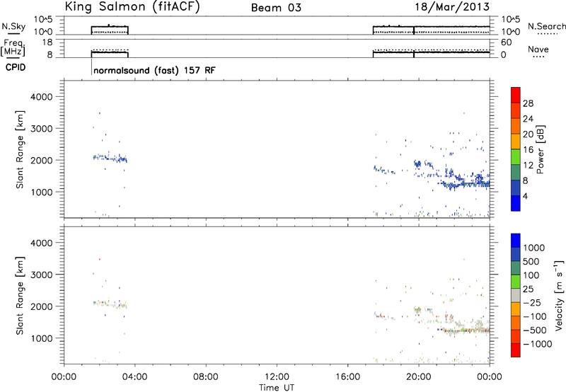
Task: Click the Time UT axis label
Action: tap(277, 388)
